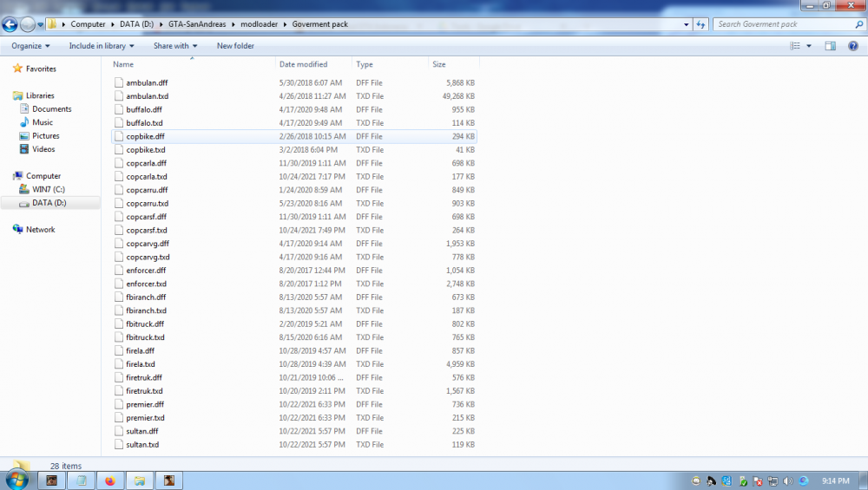Open the Share with menu
Screen dimensions: 868x490
(x=175, y=46)
